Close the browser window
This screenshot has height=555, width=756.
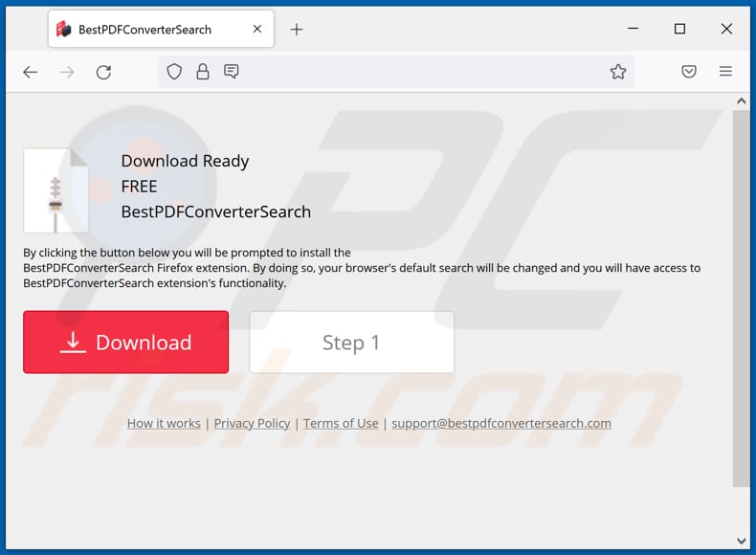click(726, 29)
